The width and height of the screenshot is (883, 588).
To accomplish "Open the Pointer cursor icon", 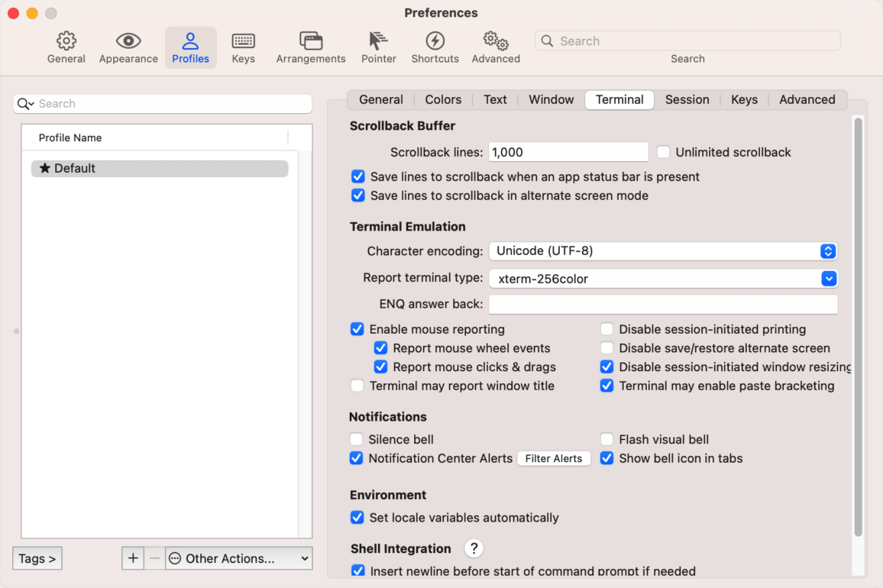I will (x=378, y=41).
